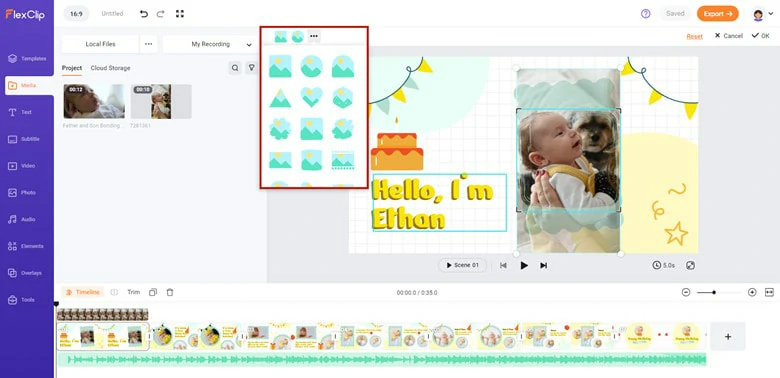Delete using the trash icon above timeline
Viewport: 780px width, 378px height.
click(170, 292)
